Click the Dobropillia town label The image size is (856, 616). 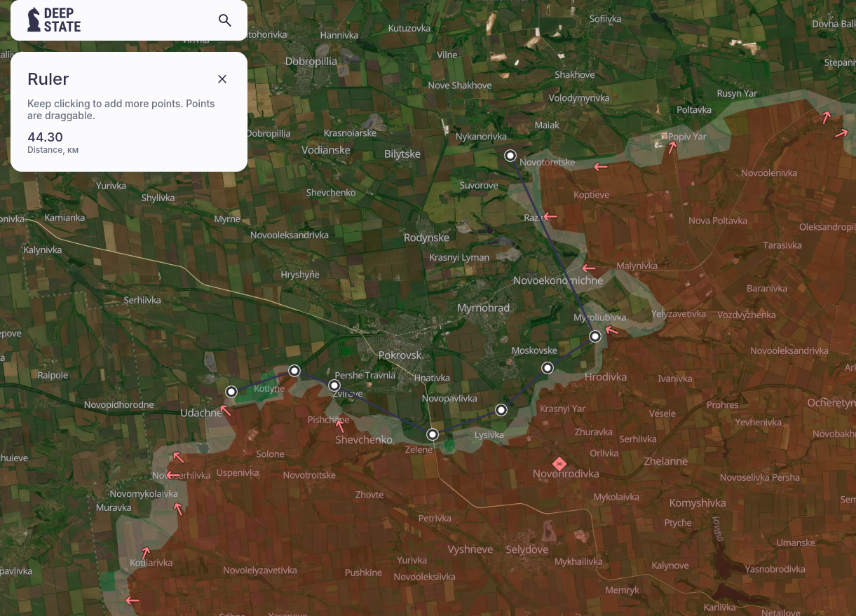tap(311, 62)
